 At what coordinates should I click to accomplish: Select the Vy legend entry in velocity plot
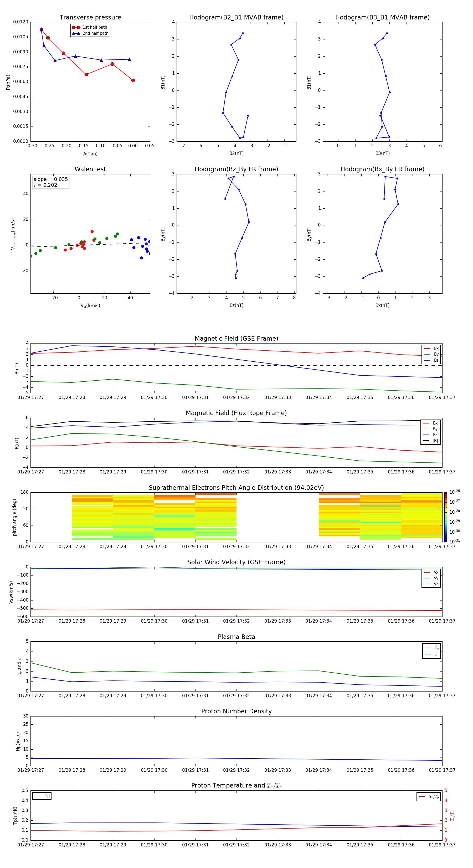pos(431,578)
